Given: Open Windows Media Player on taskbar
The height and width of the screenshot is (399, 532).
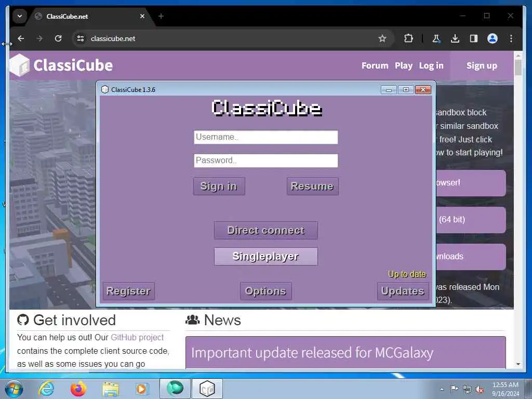Looking at the screenshot, I should pyautogui.click(x=141, y=389).
